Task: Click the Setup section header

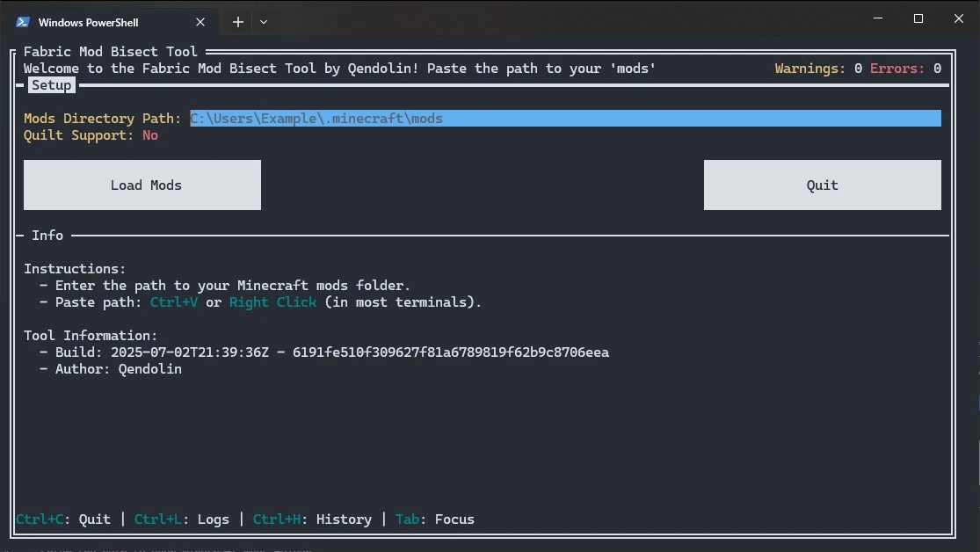Action: point(51,85)
